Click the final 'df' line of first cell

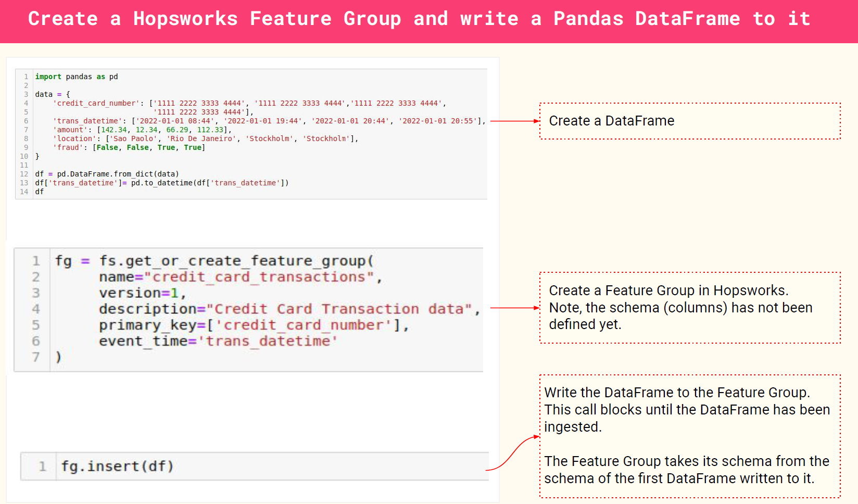[x=40, y=192]
